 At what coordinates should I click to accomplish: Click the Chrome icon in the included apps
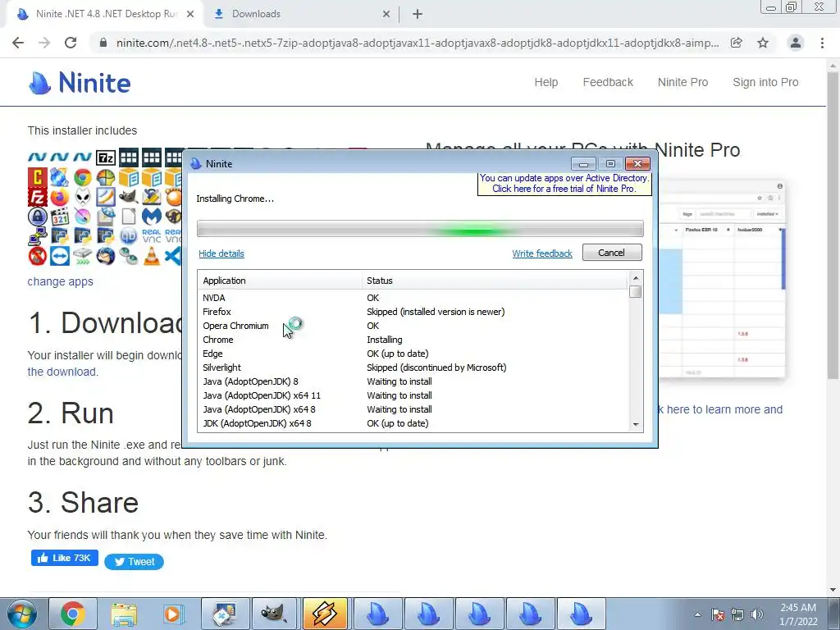click(83, 177)
